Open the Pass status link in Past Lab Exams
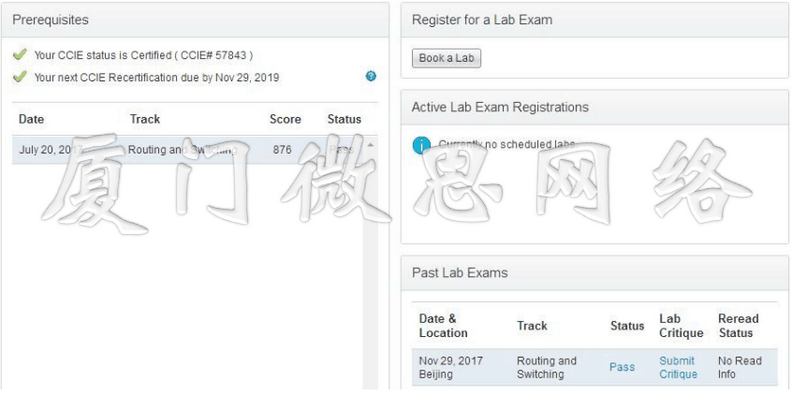 coord(622,367)
